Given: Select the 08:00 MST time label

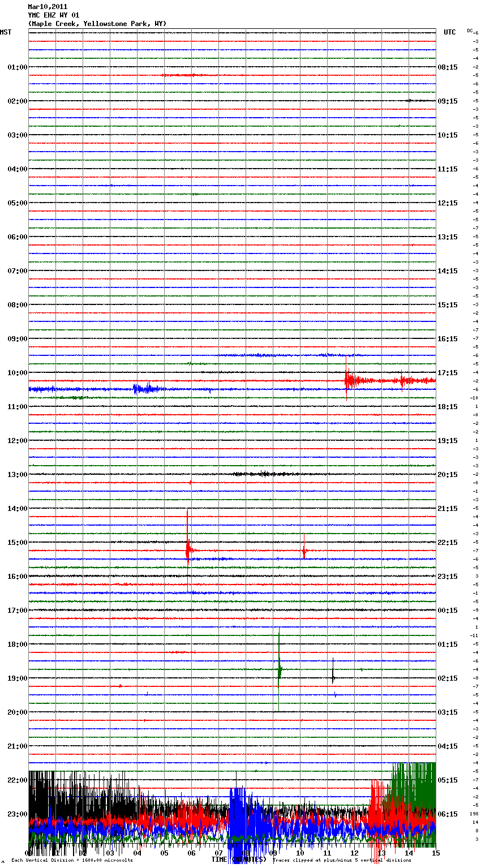Looking at the screenshot, I should 18,305.
